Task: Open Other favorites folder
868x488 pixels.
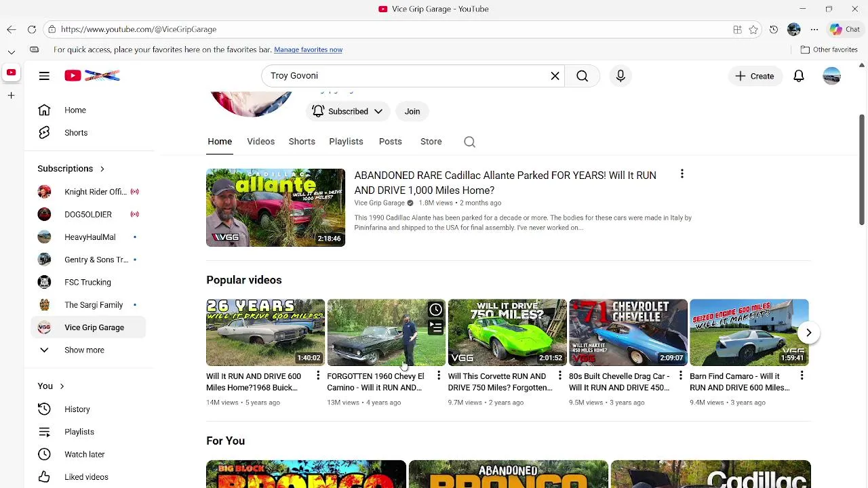Action: (x=829, y=49)
